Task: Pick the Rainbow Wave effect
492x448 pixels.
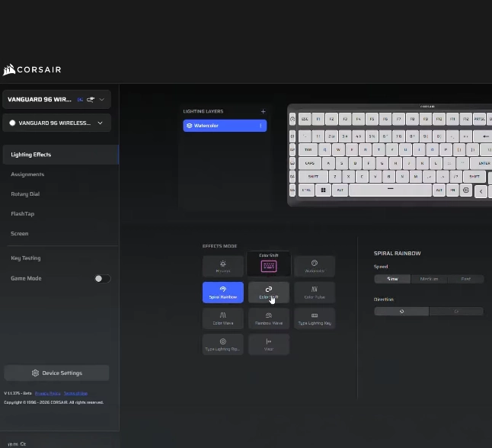Action: pyautogui.click(x=269, y=318)
